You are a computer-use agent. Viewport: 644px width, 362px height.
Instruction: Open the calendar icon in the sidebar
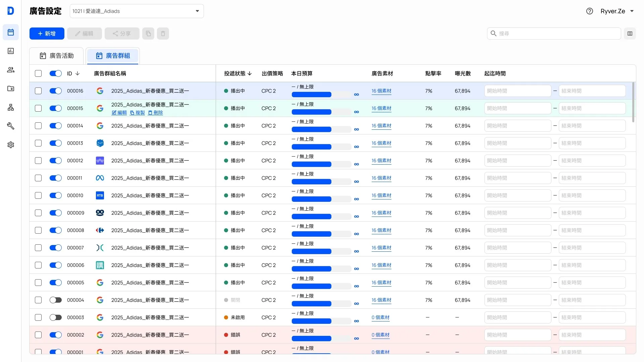(11, 32)
